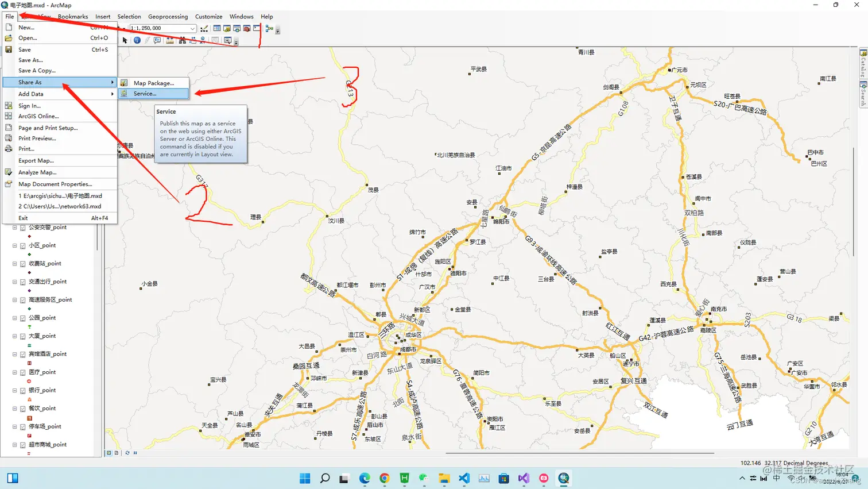Refresh the map using bottom refresh icon
This screenshot has height=489, width=868.
coord(127,453)
